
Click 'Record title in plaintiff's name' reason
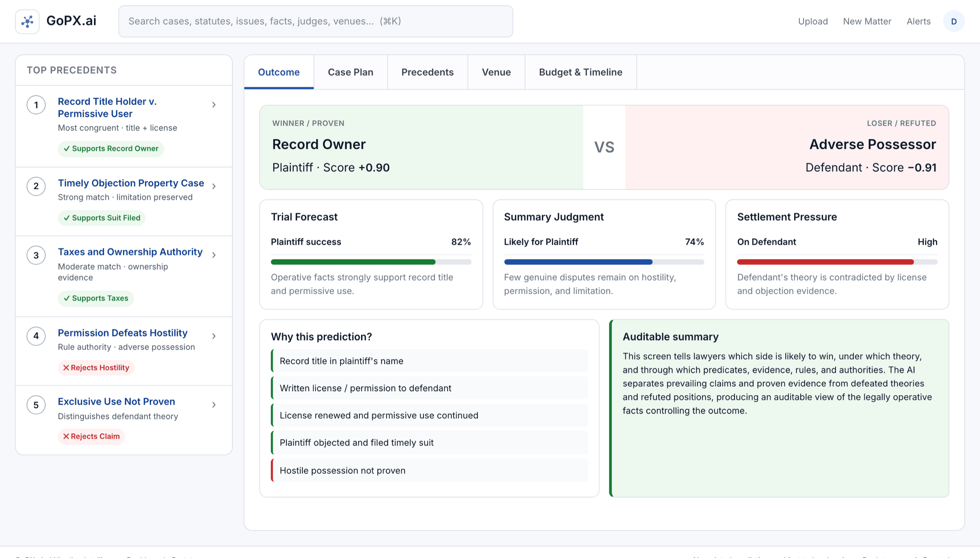(x=429, y=361)
